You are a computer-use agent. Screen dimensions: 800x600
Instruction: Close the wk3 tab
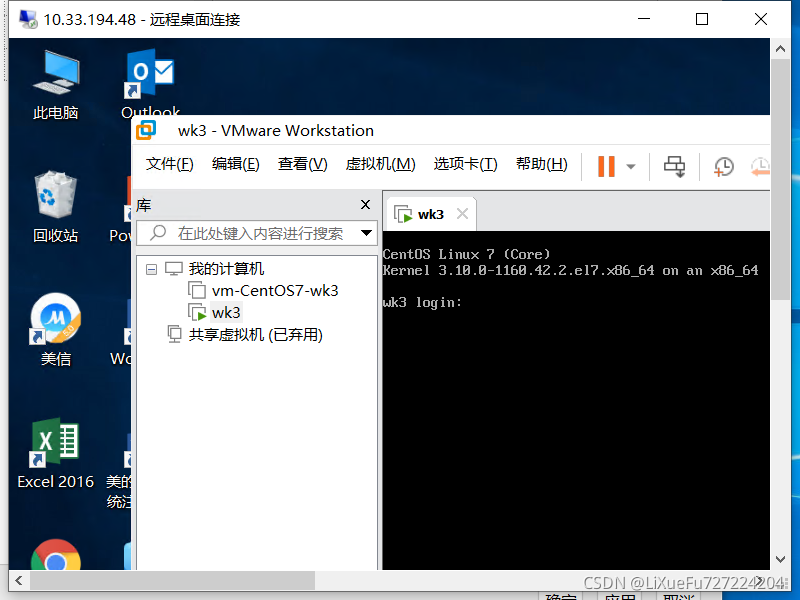tap(462, 213)
